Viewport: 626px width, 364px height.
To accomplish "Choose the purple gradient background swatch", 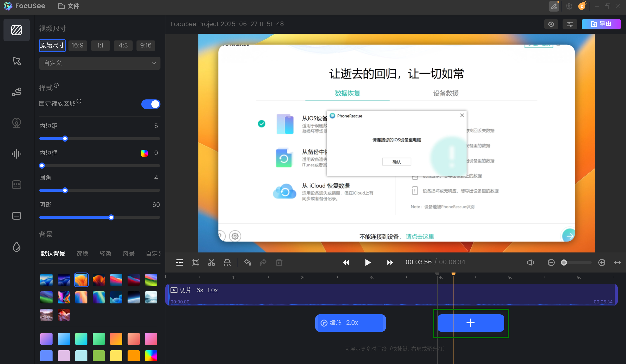I will tap(46, 339).
